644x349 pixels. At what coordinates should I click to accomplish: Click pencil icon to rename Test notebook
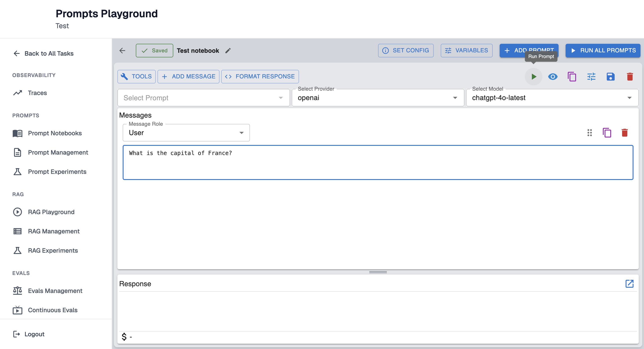(x=228, y=51)
